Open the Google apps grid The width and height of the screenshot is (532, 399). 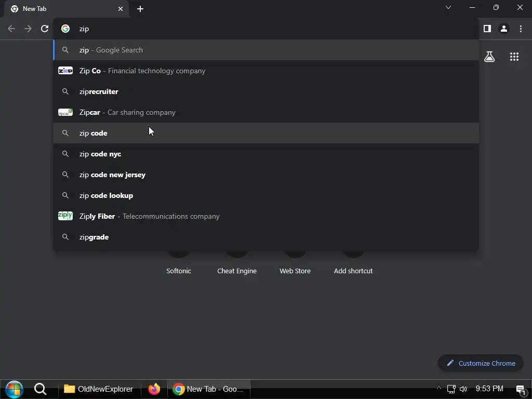[x=514, y=57]
